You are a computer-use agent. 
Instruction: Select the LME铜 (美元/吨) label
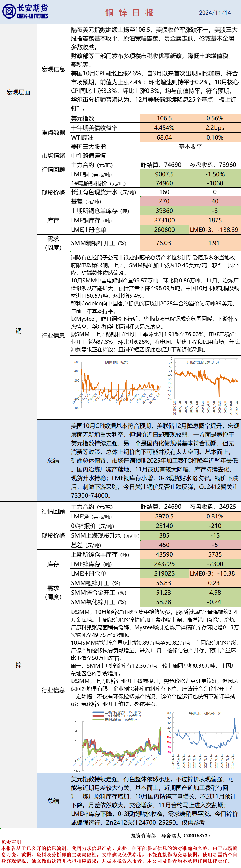coord(105,174)
